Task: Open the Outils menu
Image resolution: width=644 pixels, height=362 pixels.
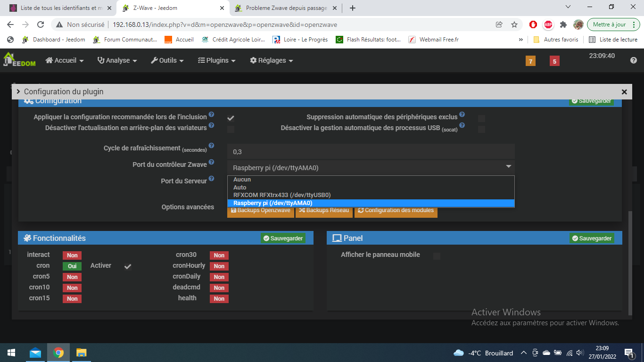Action: (x=167, y=60)
